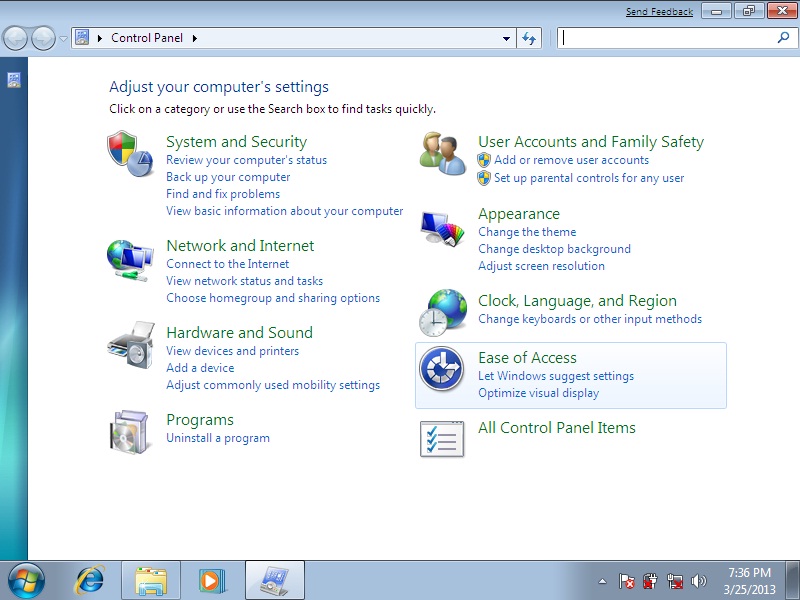Open Windows Media Player on the taskbar
This screenshot has height=600, width=800.
212,581
